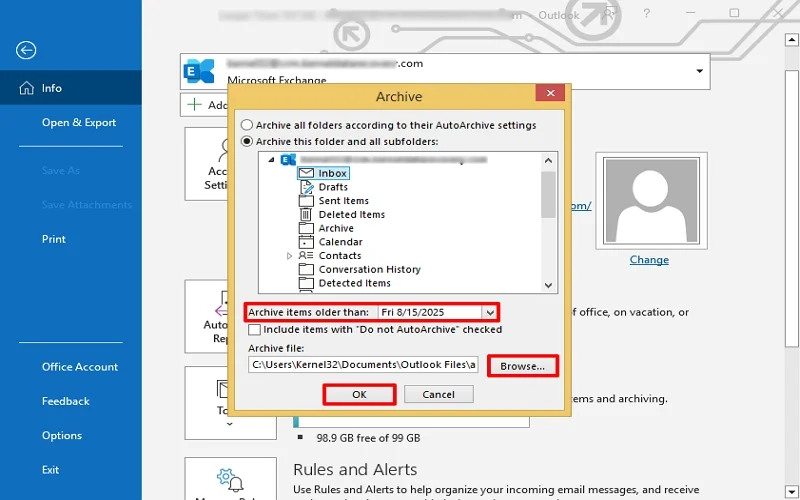Image resolution: width=800 pixels, height=500 pixels.
Task: Select the Deleted Items folder
Action: coord(352,214)
